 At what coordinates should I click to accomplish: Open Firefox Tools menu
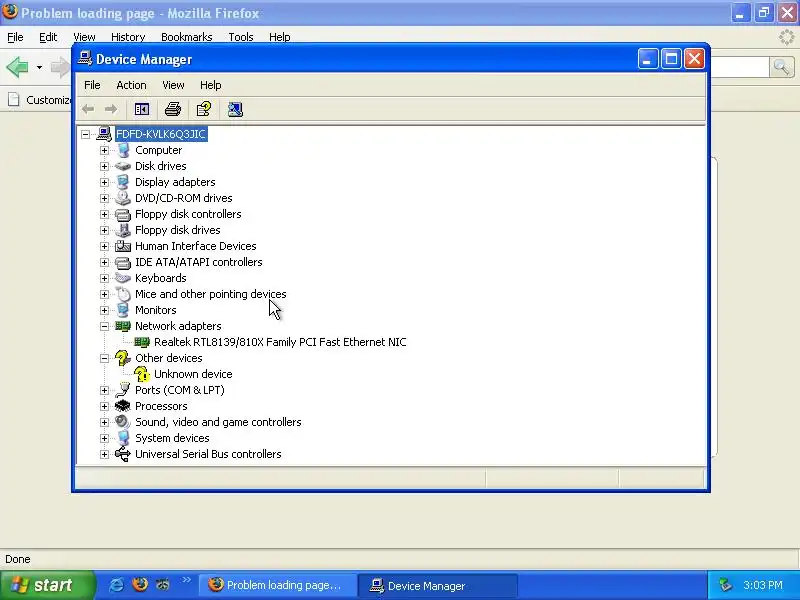pyautogui.click(x=241, y=37)
